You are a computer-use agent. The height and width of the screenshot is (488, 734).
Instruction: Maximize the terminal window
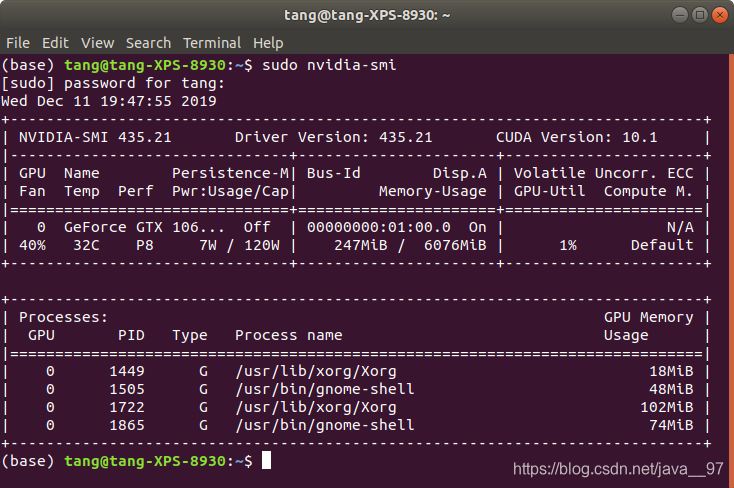pos(700,15)
